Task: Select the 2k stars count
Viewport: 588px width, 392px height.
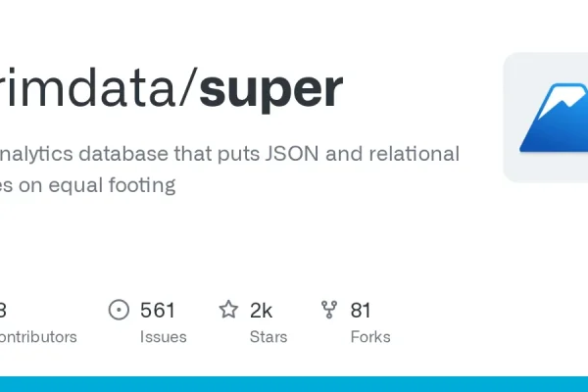Action: click(261, 311)
